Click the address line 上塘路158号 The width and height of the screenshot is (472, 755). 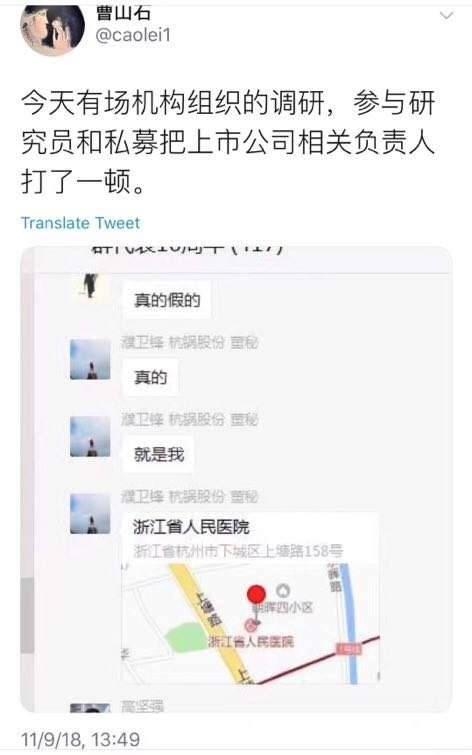(x=238, y=551)
